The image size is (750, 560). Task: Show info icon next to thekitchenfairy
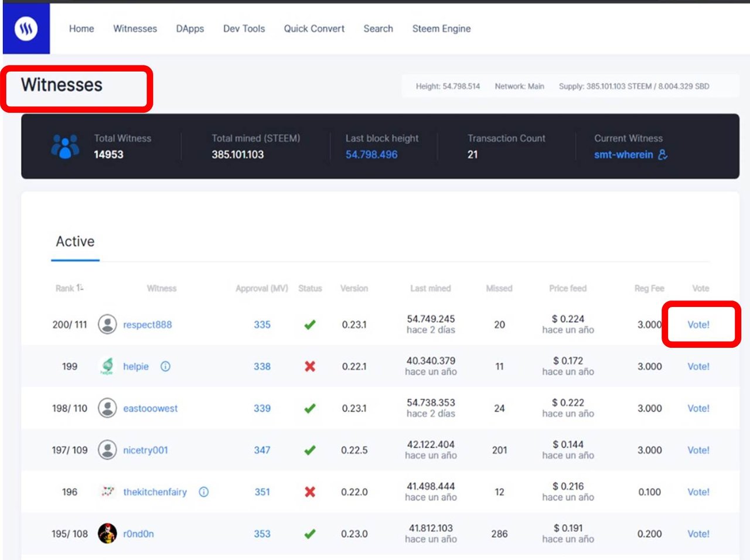pos(203,492)
